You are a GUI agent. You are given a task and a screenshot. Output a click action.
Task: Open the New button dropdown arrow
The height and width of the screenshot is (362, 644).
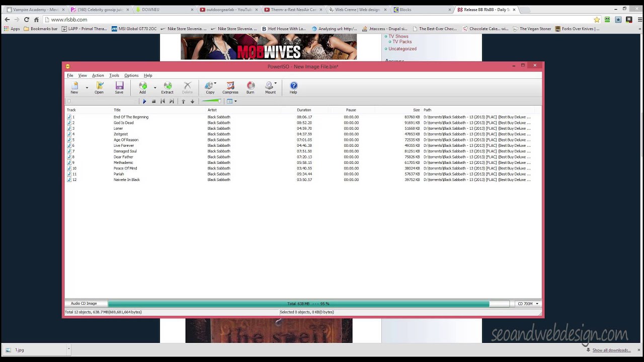(x=87, y=87)
